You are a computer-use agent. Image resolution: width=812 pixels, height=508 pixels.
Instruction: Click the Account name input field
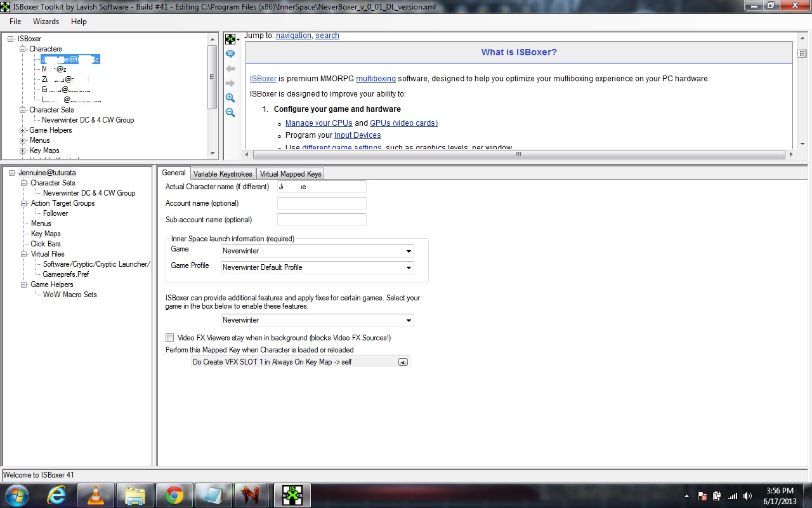(322, 203)
